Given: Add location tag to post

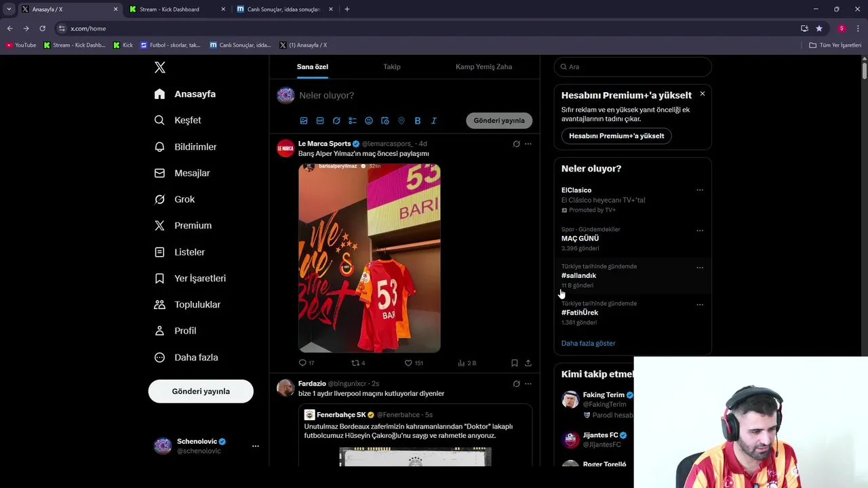Looking at the screenshot, I should click(x=401, y=121).
